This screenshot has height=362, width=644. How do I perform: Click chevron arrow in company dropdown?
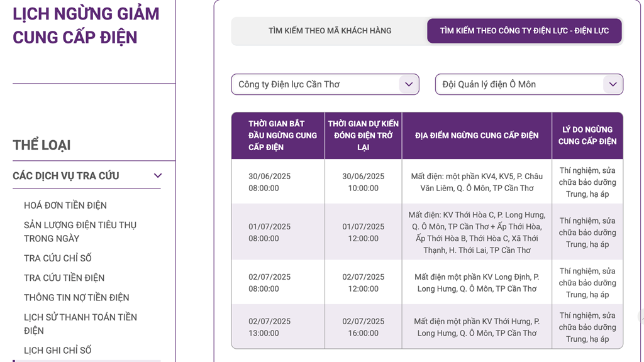(x=409, y=84)
